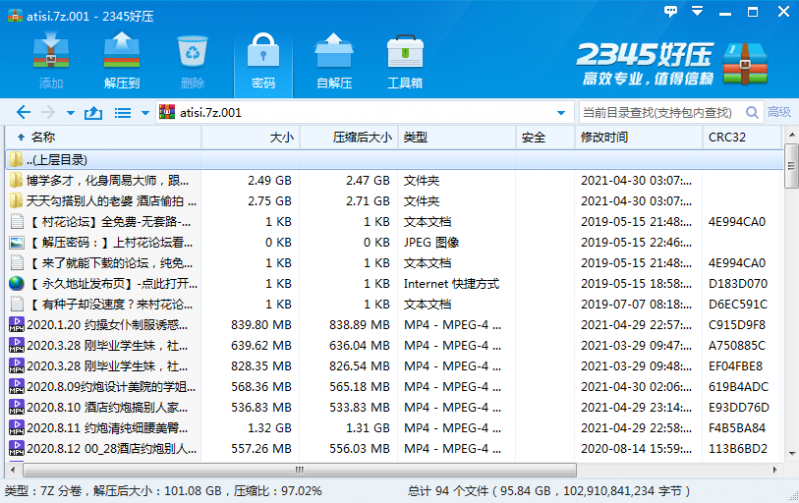Open the 密码 (Password) tool
Image resolution: width=799 pixels, height=503 pixels.
263,60
